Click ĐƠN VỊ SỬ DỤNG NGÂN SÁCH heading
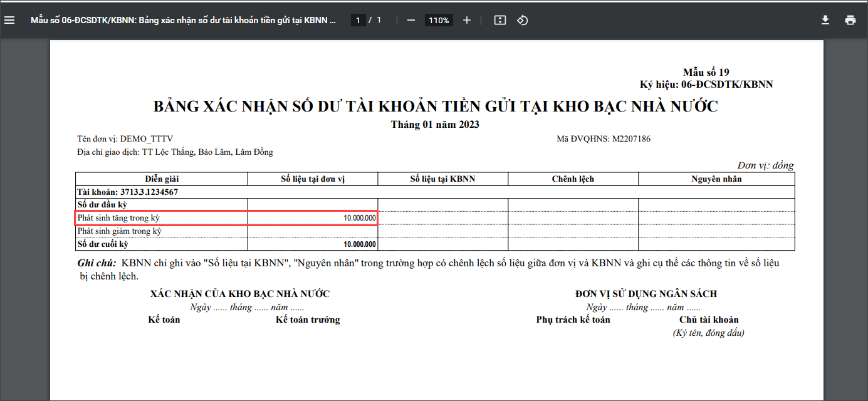Viewport: 868px width, 401px height. (646, 294)
